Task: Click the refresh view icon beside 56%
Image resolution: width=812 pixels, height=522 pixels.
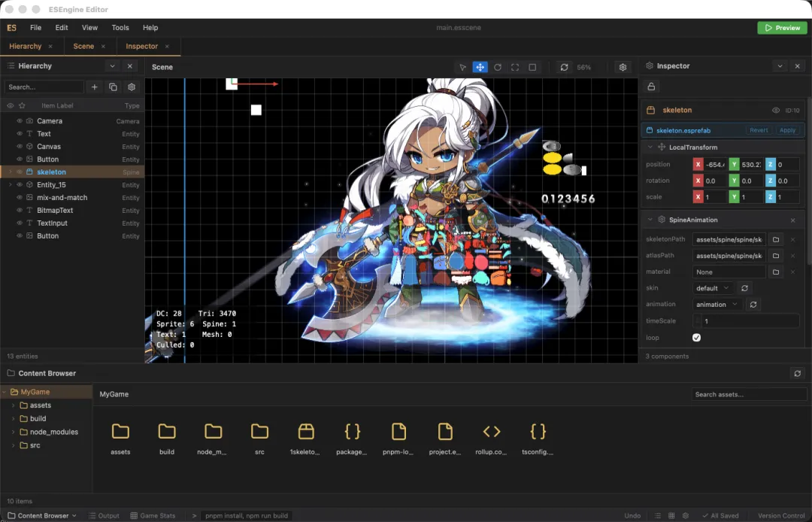Action: coord(564,68)
